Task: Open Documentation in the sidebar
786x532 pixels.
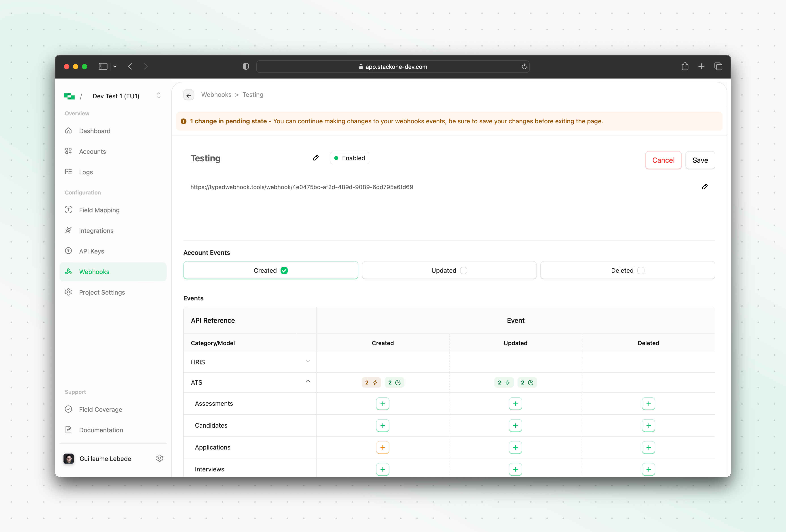Action: coord(113,430)
